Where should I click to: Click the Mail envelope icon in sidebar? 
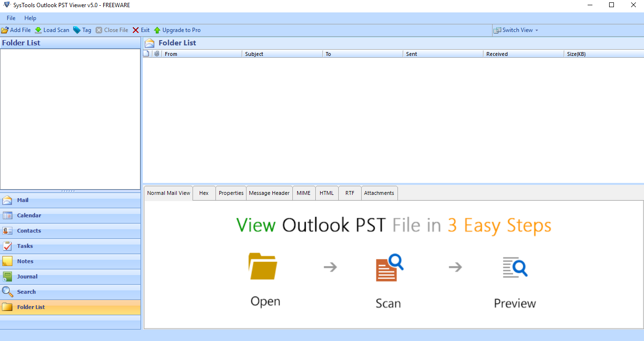[x=7, y=200]
